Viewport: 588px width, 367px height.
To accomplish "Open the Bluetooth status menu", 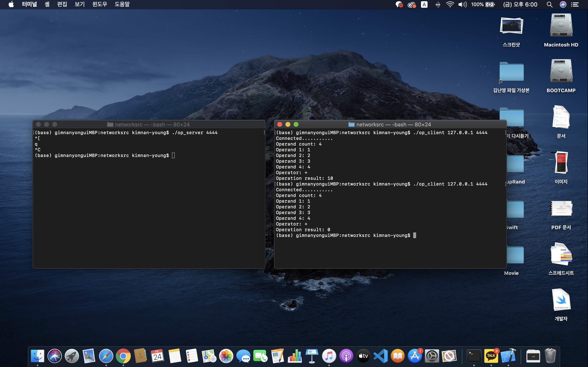I will coord(438,4).
